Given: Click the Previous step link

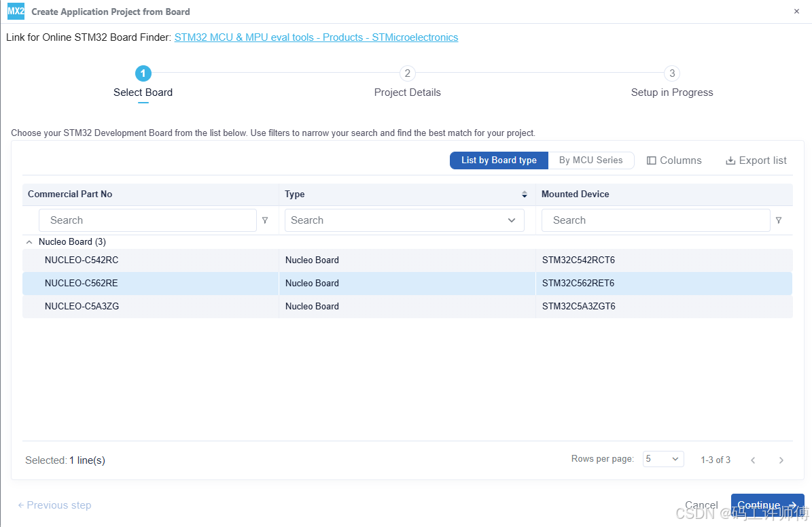Looking at the screenshot, I should click(x=54, y=505).
